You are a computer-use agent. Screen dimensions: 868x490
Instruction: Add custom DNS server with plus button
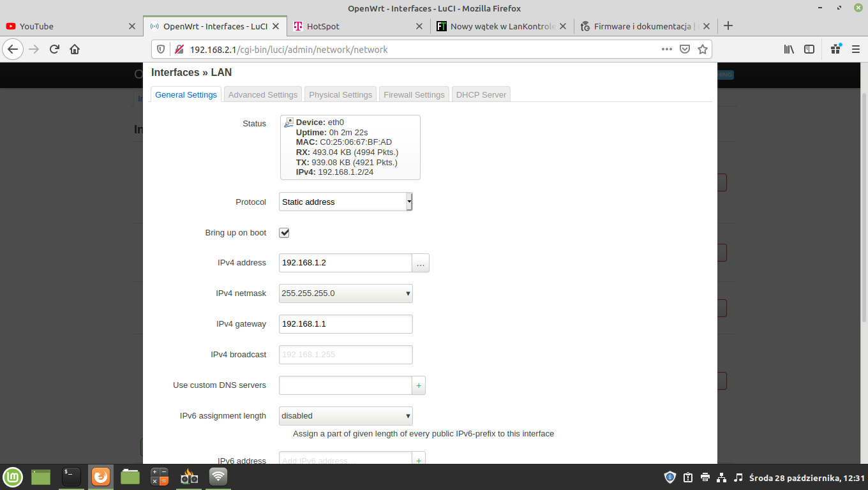click(419, 385)
